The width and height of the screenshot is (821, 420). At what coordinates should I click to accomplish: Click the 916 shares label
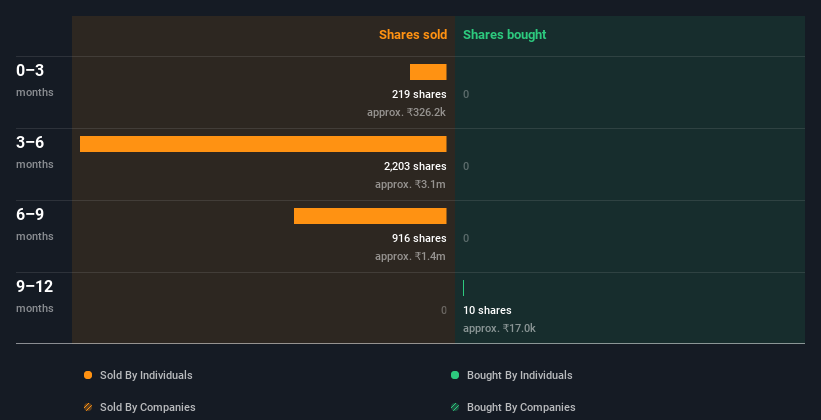[x=419, y=238]
